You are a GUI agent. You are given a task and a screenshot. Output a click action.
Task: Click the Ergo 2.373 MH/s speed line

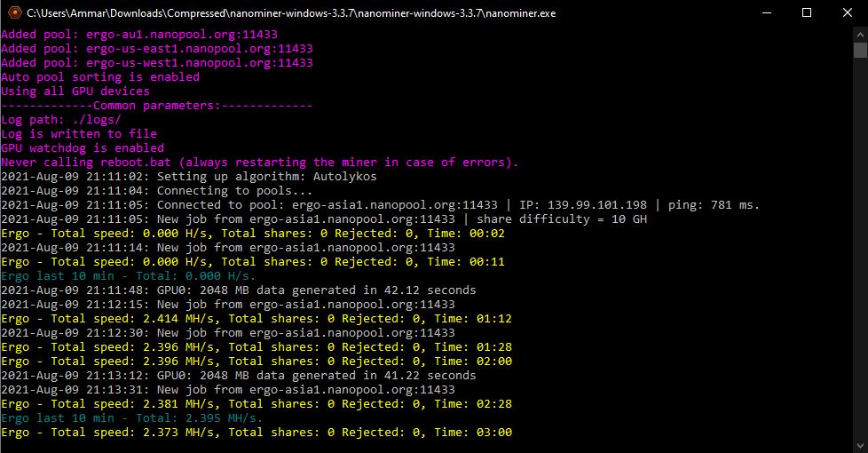[x=256, y=433]
